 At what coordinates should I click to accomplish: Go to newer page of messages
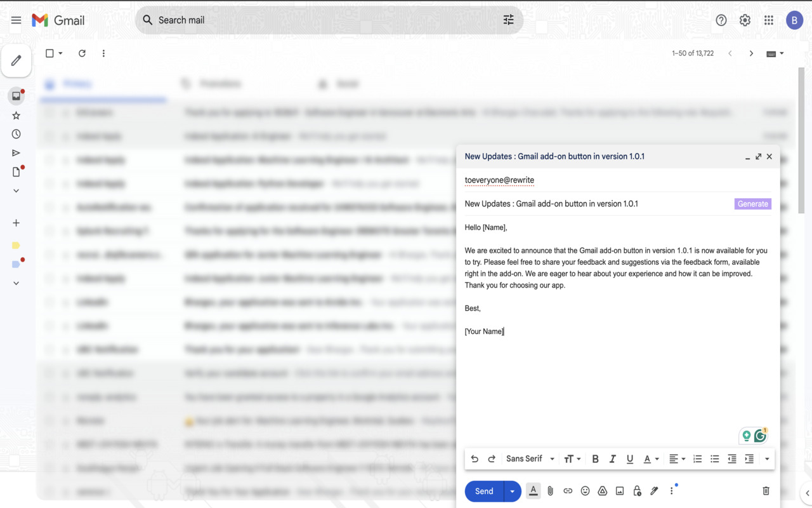[x=730, y=53]
